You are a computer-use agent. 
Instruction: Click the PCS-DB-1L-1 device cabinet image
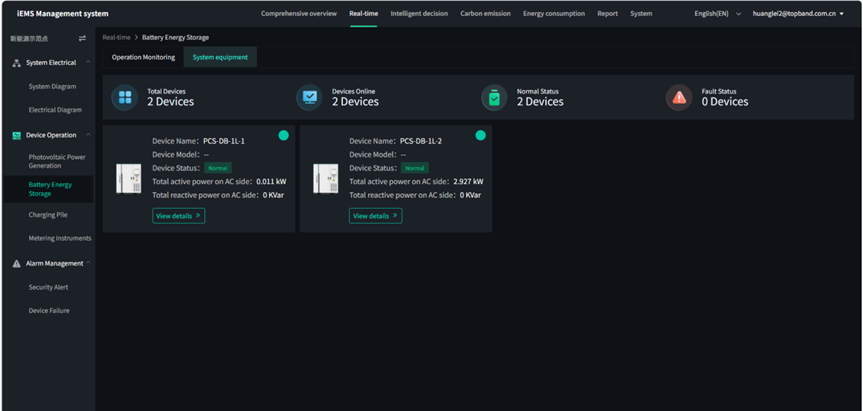tap(128, 178)
